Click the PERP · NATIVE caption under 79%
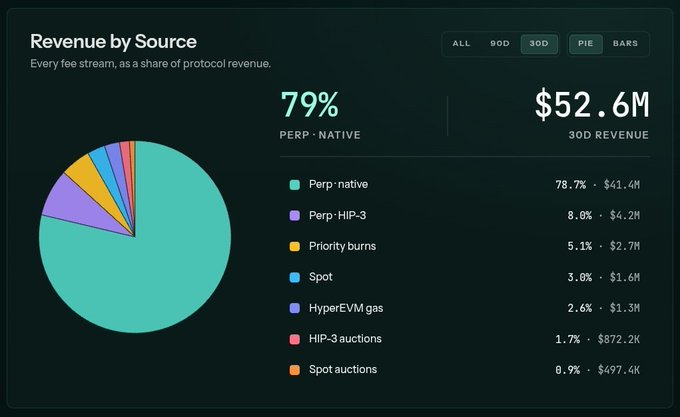Image resolution: width=680 pixels, height=417 pixels. click(x=320, y=135)
